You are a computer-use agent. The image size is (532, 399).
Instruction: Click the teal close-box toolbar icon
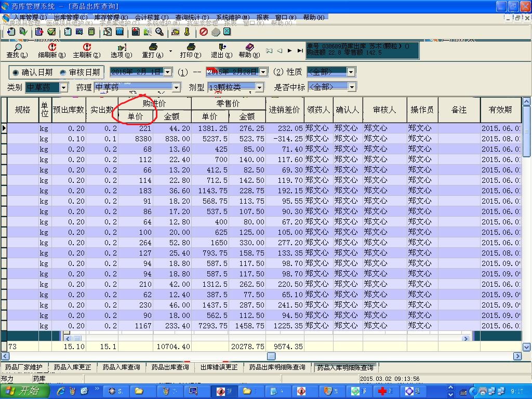(227, 32)
